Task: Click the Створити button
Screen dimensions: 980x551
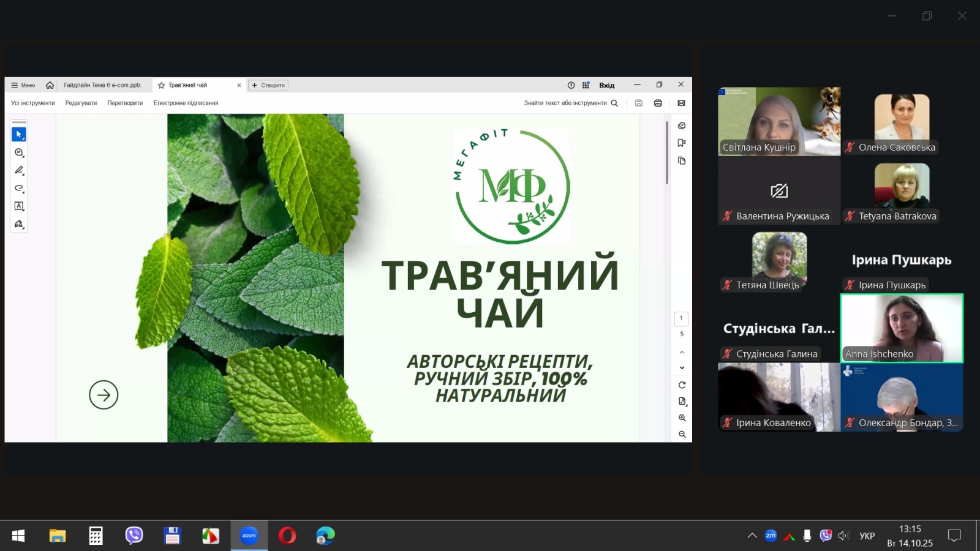Action: pyautogui.click(x=268, y=85)
